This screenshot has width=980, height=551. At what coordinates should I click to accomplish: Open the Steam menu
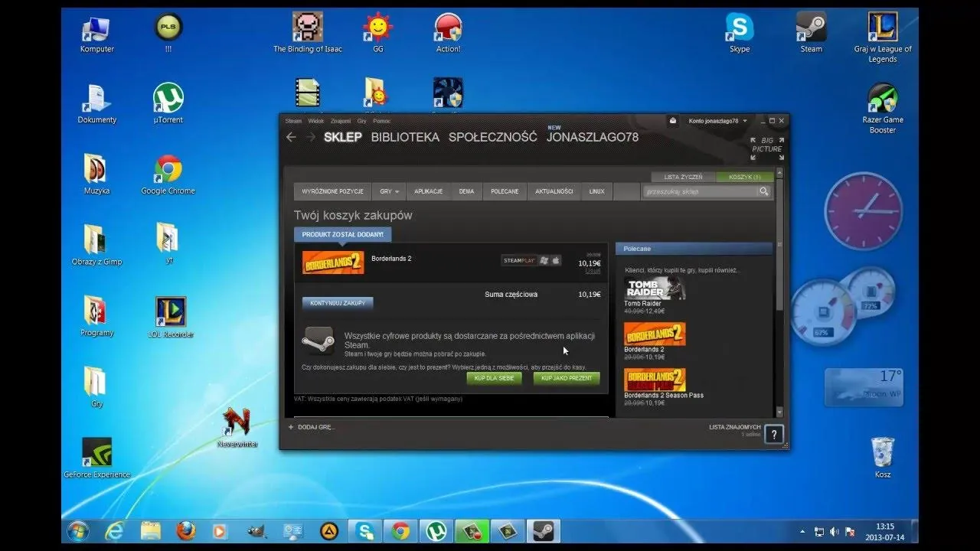click(293, 121)
